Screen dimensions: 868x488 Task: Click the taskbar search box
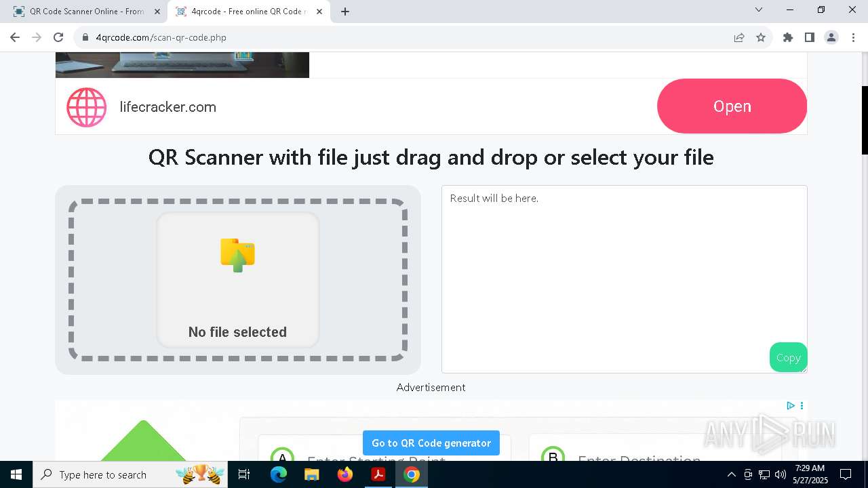pyautogui.click(x=130, y=474)
